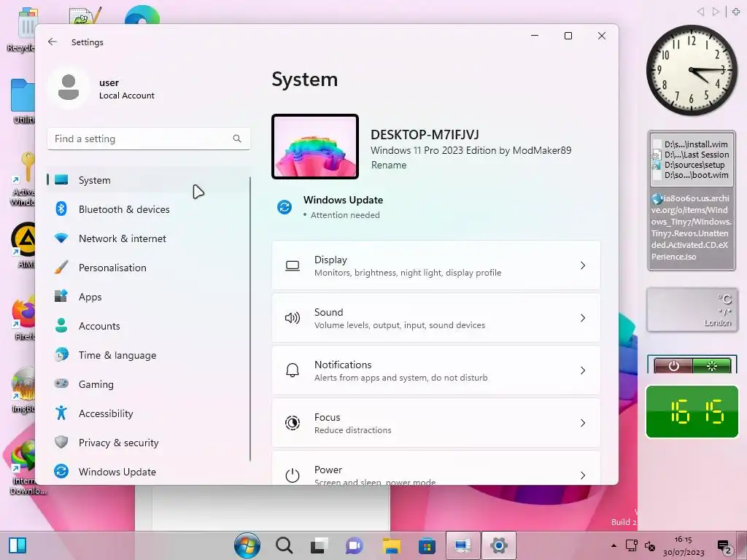Click the sidebar Windows Update icon
Viewport: 747px width, 560px height.
pyautogui.click(x=61, y=472)
